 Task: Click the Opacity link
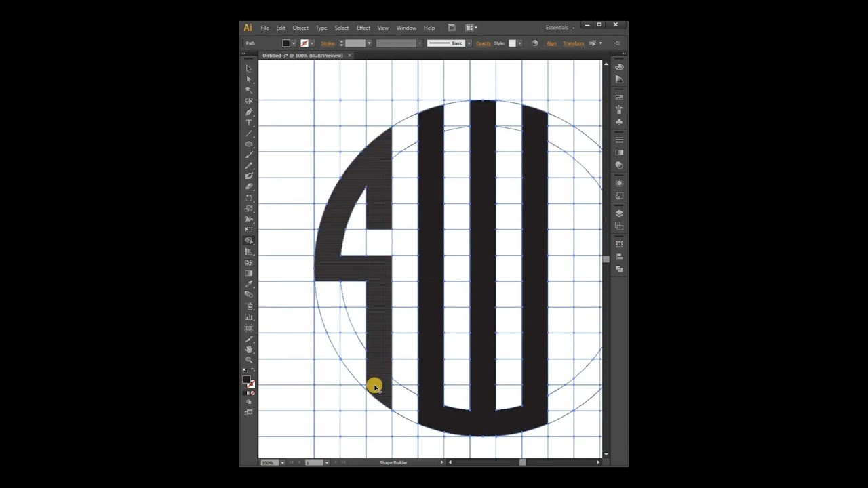484,43
